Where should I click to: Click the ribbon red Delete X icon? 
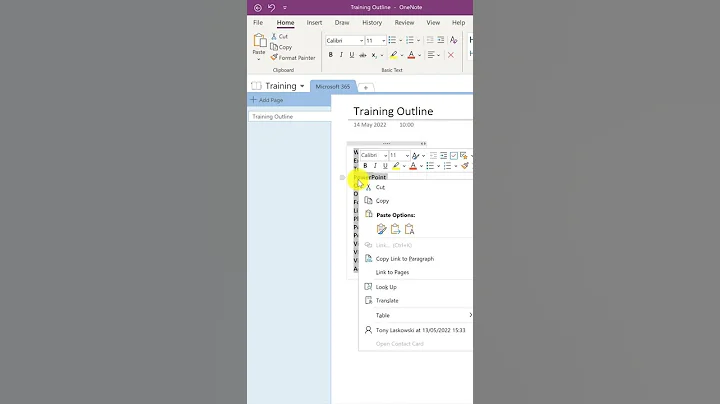point(451,55)
